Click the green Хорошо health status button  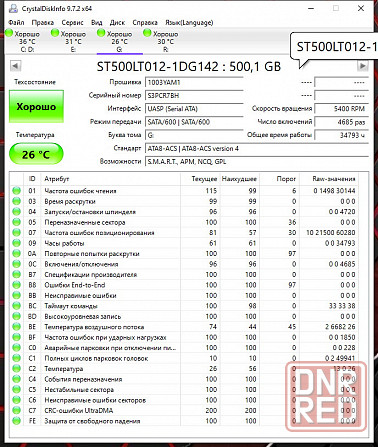[x=36, y=107]
